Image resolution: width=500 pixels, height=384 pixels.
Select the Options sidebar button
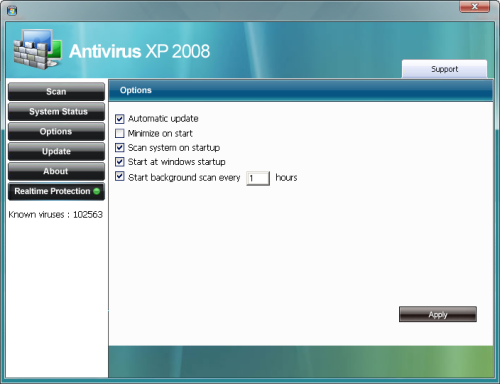click(x=56, y=132)
